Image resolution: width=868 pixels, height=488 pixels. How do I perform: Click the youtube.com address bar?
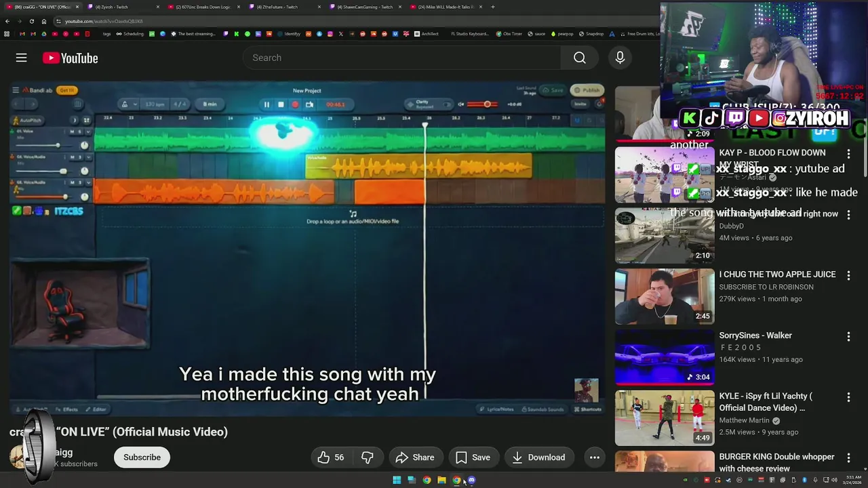click(x=353, y=21)
